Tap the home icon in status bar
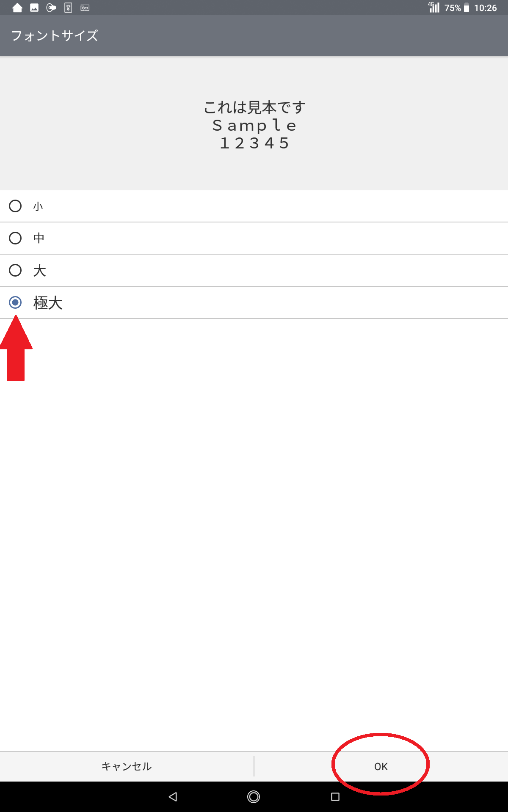 (17, 8)
